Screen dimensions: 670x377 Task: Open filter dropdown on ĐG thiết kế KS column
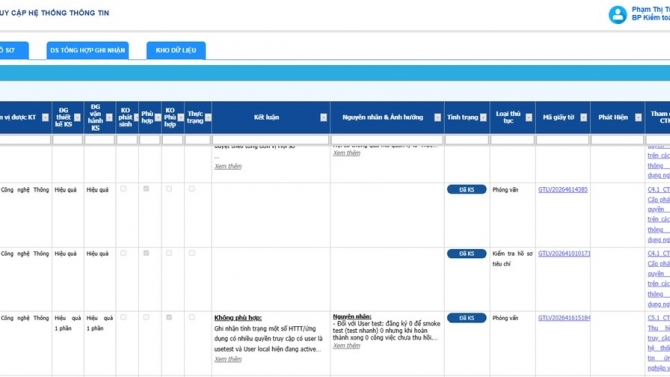77,118
